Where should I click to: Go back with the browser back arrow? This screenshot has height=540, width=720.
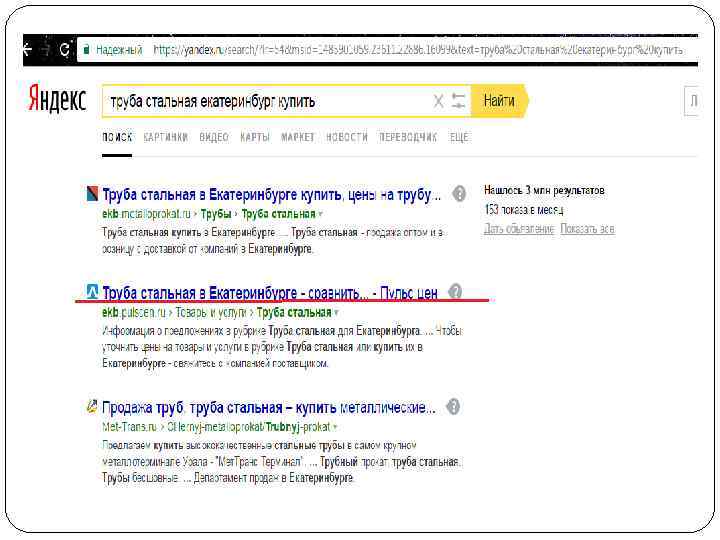point(28,49)
